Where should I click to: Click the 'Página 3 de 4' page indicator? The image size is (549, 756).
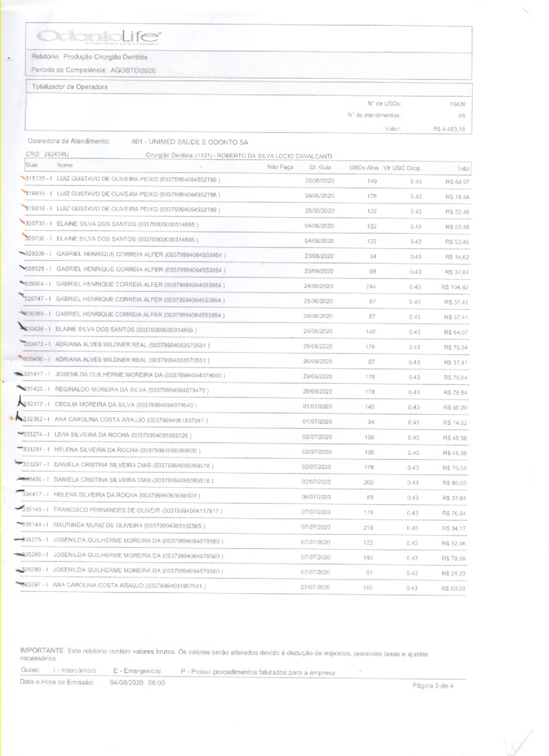click(x=433, y=686)
